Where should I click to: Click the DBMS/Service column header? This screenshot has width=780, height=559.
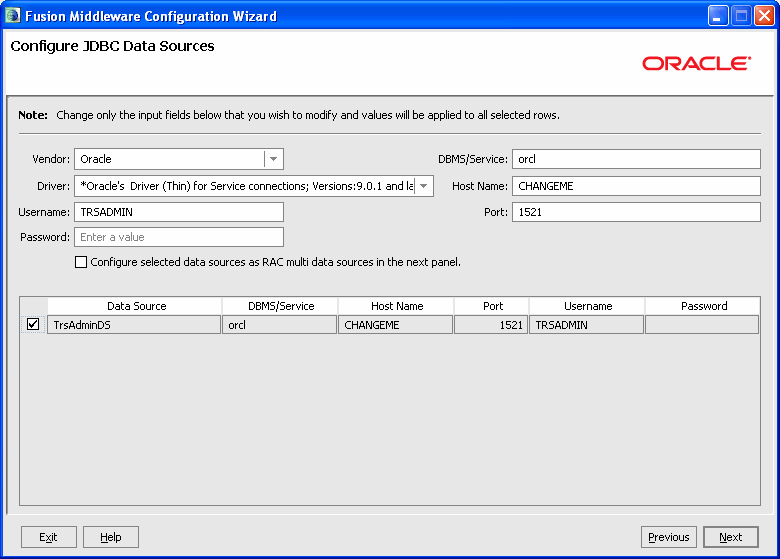[x=280, y=306]
